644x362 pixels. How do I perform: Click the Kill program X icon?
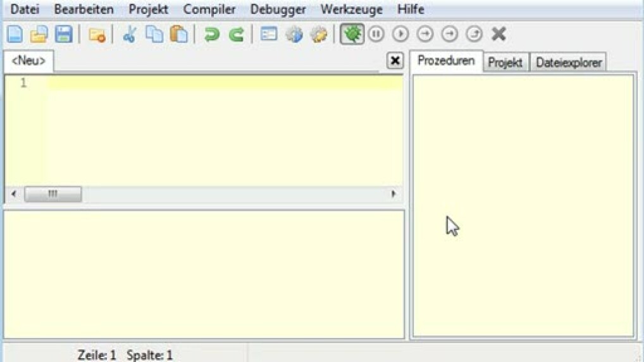click(498, 34)
